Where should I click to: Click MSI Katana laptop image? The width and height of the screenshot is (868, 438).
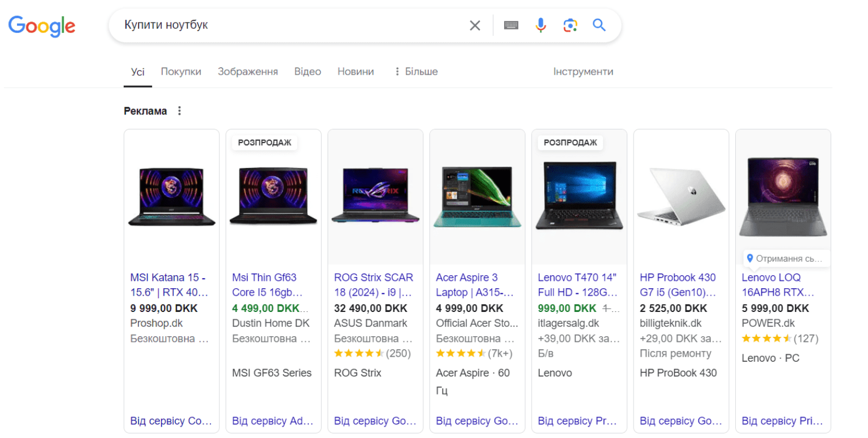[x=172, y=197]
